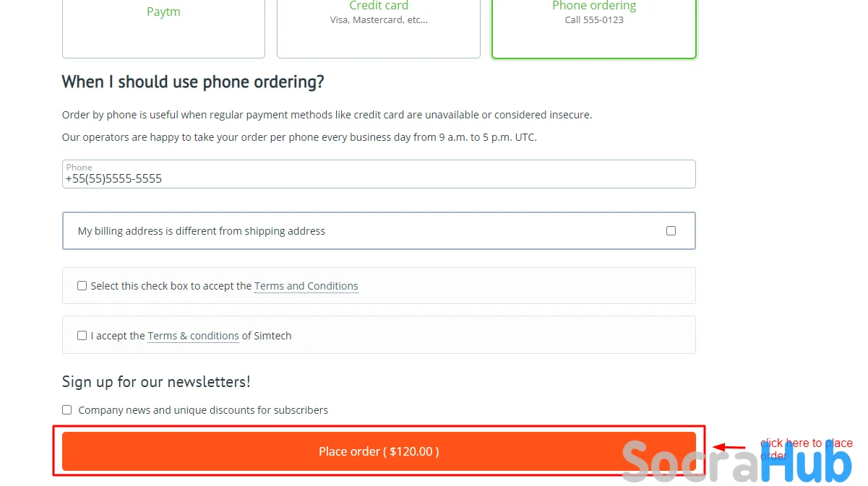The height and width of the screenshot is (486, 868).
Task: Click the red 'click here to place order' note
Action: tap(805, 443)
